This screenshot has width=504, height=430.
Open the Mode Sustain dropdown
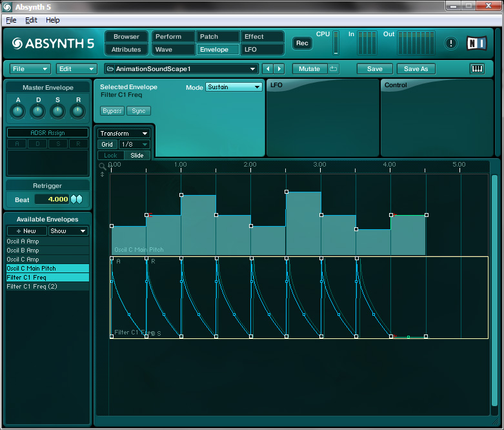coord(234,87)
